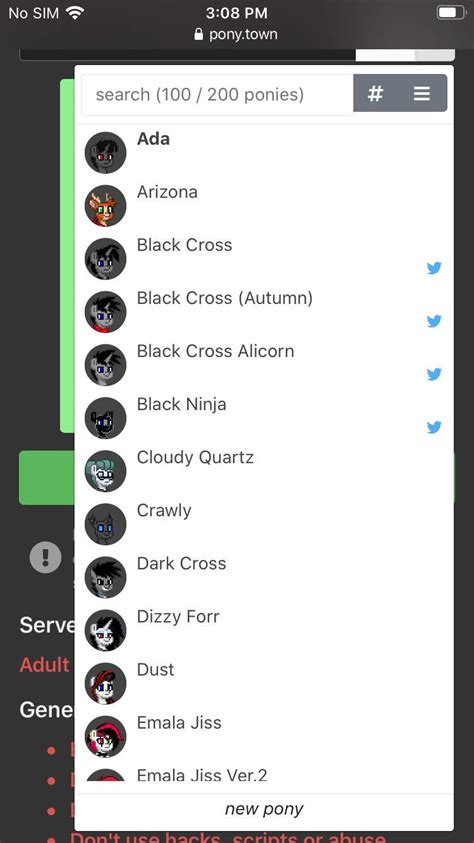The width and height of the screenshot is (474, 843).
Task: Click the gray exclamation warning icon
Action: 46,557
